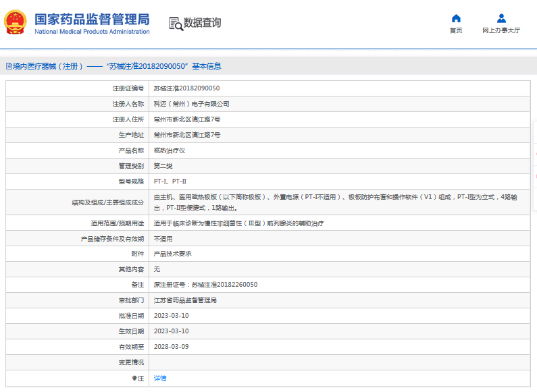Click the national emblem logo
Screen dimensions: 537x392
point(16,22)
